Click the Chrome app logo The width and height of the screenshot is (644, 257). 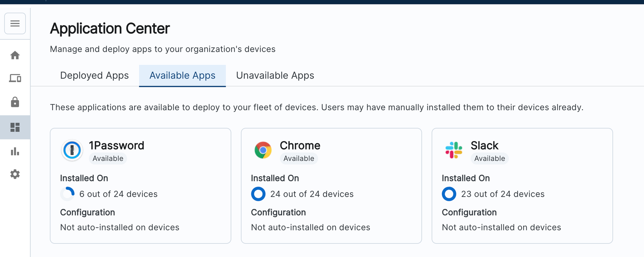(263, 150)
